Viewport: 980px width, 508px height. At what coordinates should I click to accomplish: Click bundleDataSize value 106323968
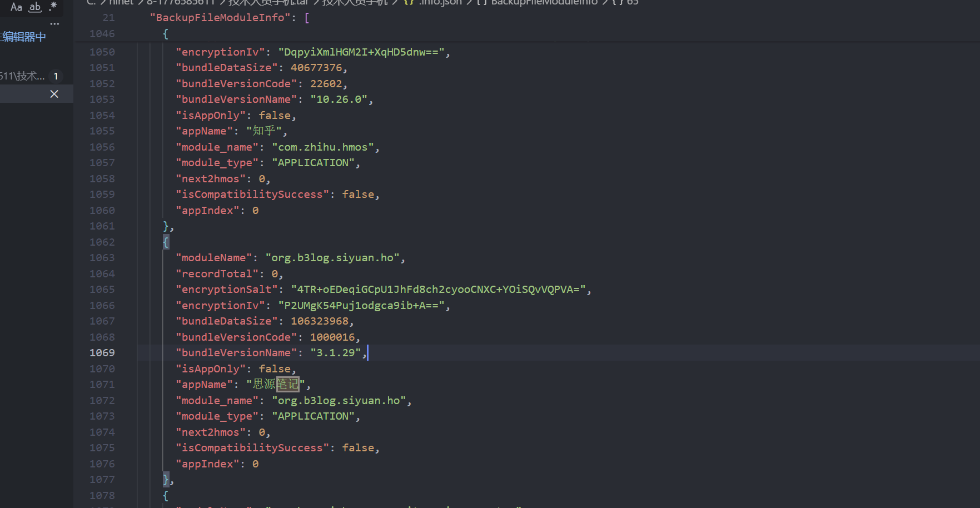click(320, 321)
